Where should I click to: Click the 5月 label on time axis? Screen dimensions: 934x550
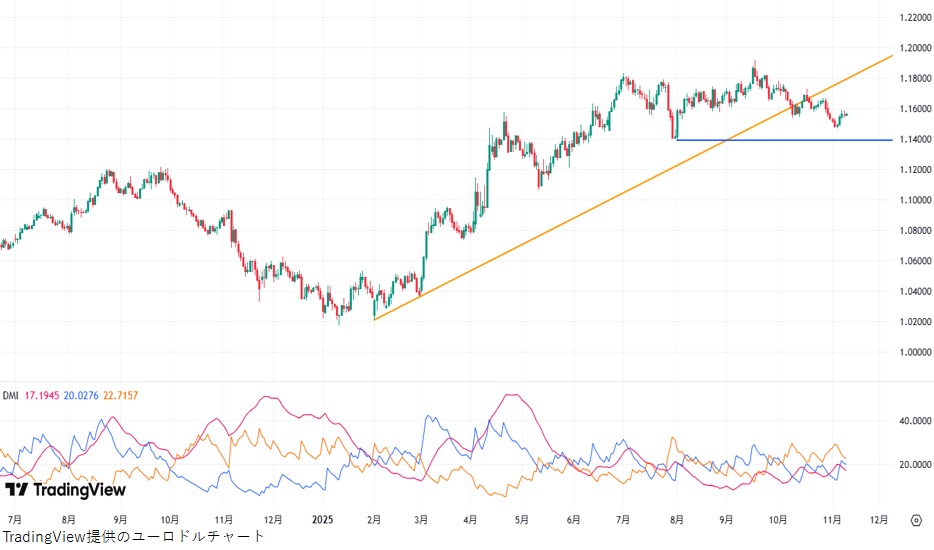pos(521,520)
